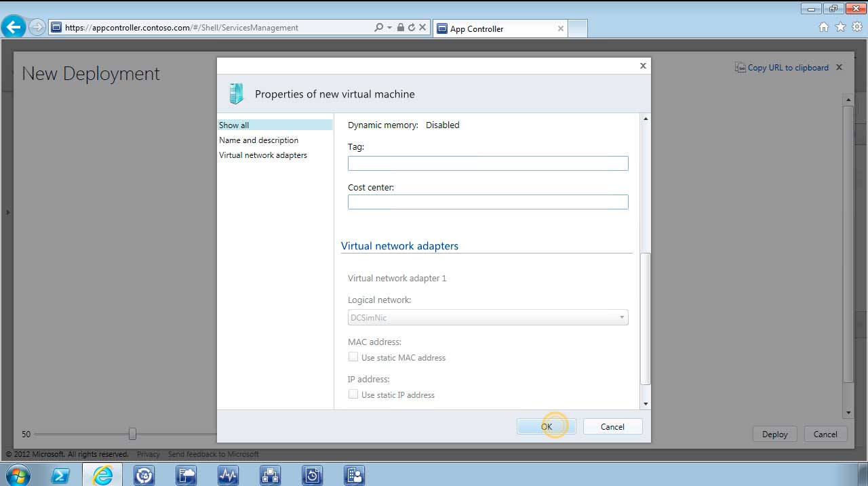Click the zoom slider handle
This screenshot has width=868, height=486.
(x=132, y=434)
